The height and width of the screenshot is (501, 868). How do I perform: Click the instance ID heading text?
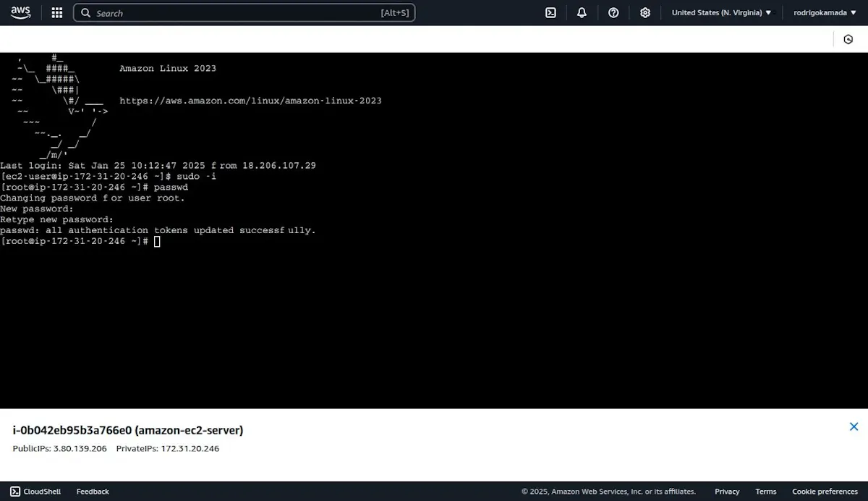tap(128, 430)
